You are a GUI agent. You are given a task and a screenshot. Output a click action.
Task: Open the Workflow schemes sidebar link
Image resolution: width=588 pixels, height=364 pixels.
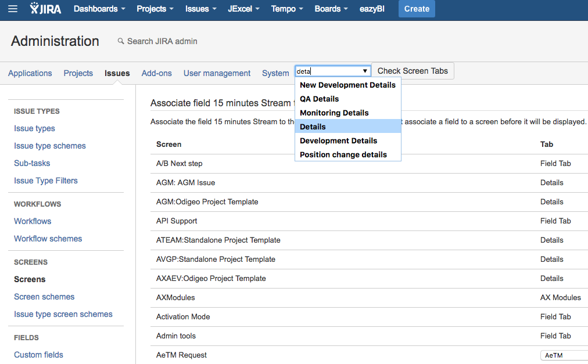pos(48,239)
